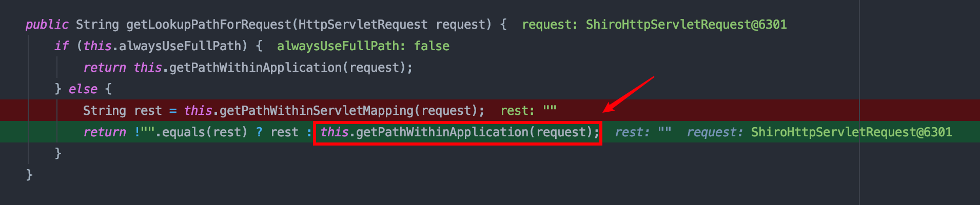
Task: Click the red arrow annotation
Action: click(x=629, y=94)
